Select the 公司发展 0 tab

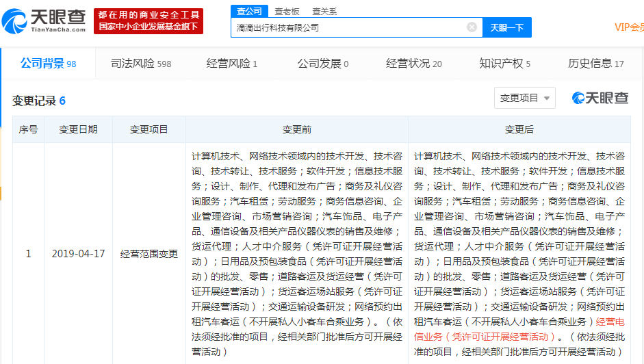[x=323, y=63]
